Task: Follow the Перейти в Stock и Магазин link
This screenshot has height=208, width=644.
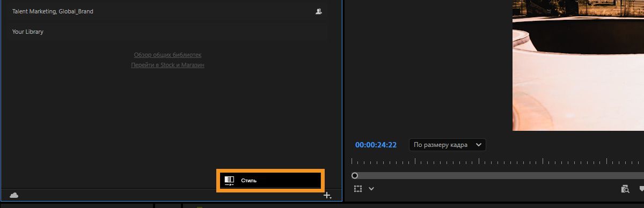Action: [x=167, y=65]
